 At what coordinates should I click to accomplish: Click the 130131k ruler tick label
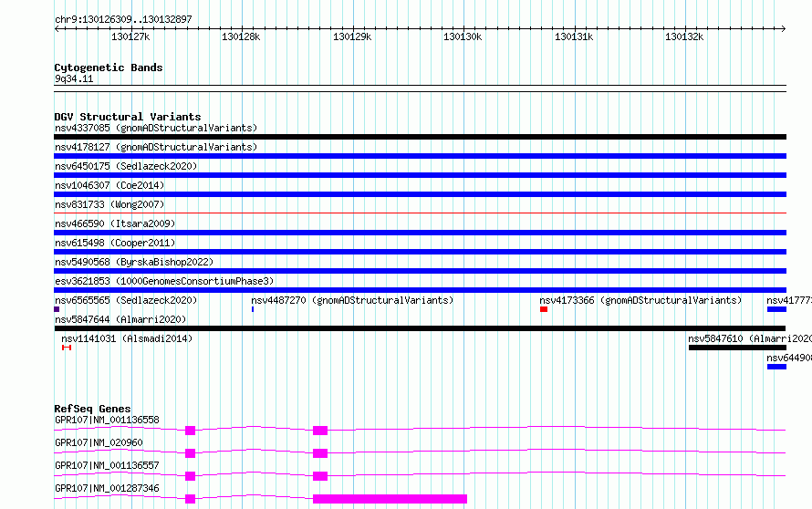(574, 36)
